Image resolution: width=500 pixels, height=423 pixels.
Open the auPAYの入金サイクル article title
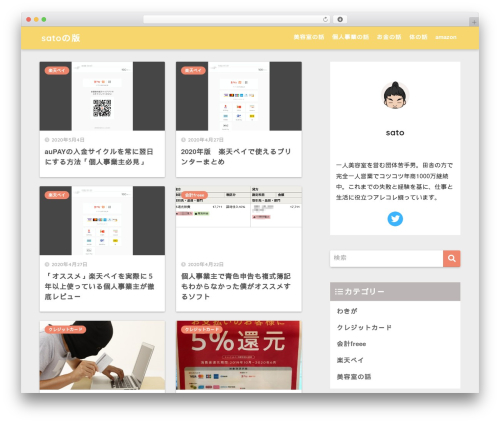tap(99, 157)
